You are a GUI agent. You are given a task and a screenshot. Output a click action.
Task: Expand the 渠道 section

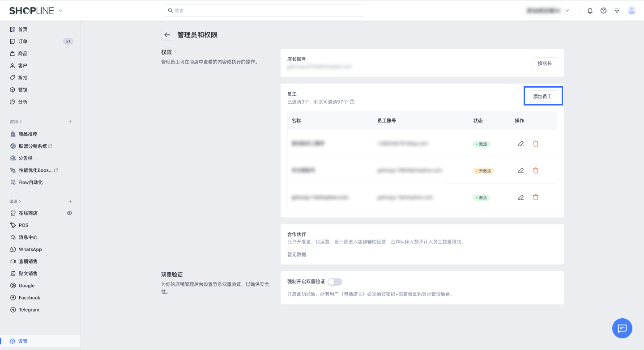click(16, 202)
